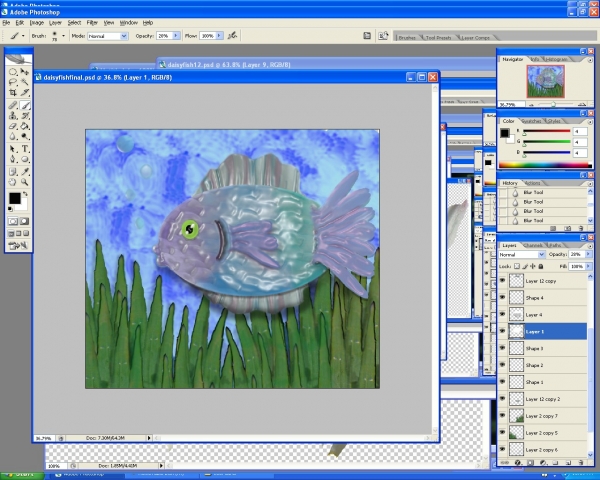The image size is (600, 480).
Task: Select the Healing Brush tool
Action: pyautogui.click(x=13, y=105)
